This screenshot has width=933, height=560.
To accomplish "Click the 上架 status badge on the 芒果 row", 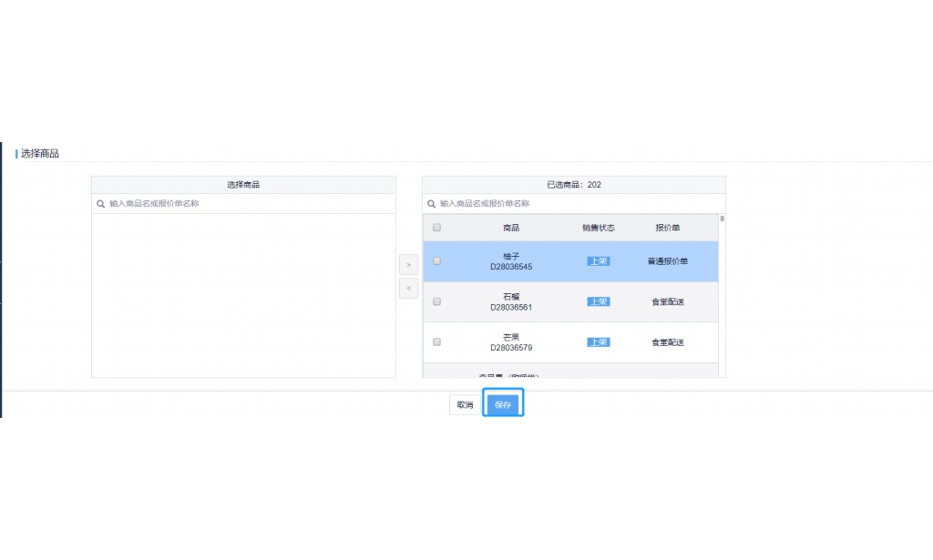I will pos(599,341).
